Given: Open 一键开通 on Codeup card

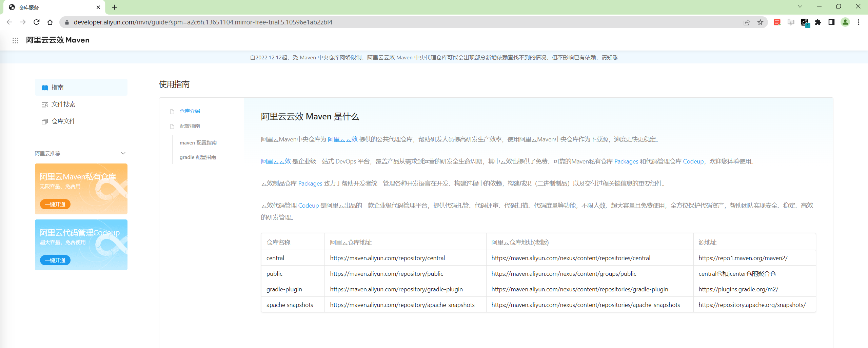Looking at the screenshot, I should (55, 260).
